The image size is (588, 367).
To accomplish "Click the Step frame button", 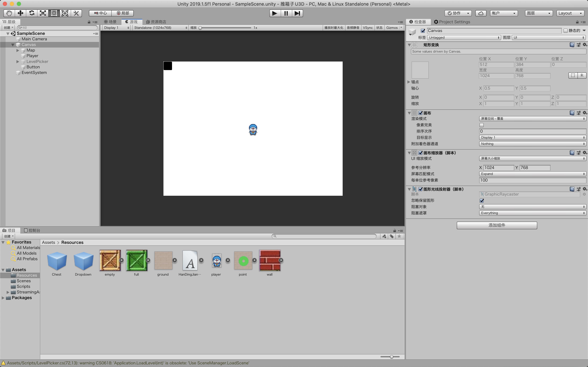I will click(297, 13).
